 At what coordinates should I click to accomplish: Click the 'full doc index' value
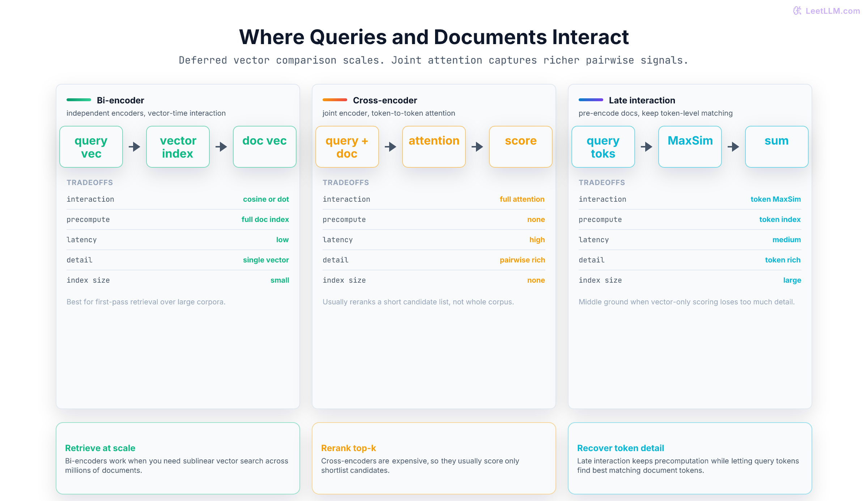[265, 219]
